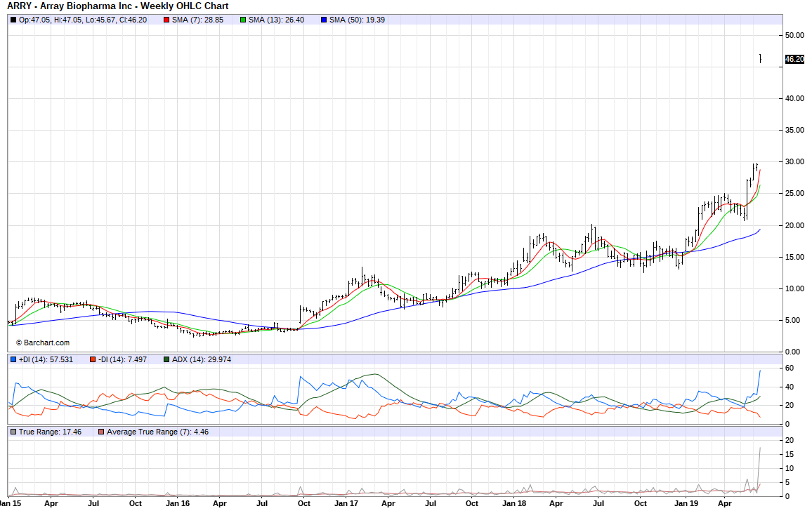Click the latest OHLC bar near 46

761,58
